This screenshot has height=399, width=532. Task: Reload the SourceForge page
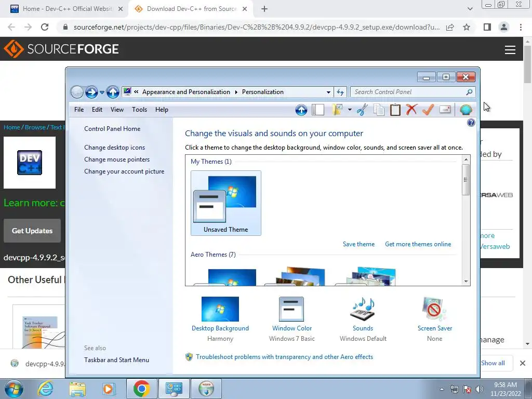pyautogui.click(x=45, y=27)
